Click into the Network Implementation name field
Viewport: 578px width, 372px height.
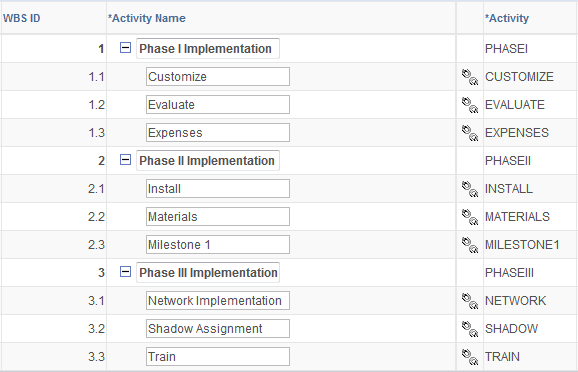(218, 301)
